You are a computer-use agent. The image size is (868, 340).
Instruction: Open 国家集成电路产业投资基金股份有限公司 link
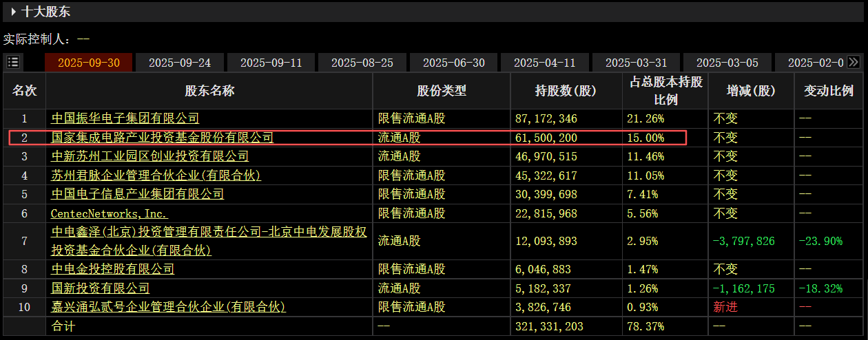coord(162,138)
